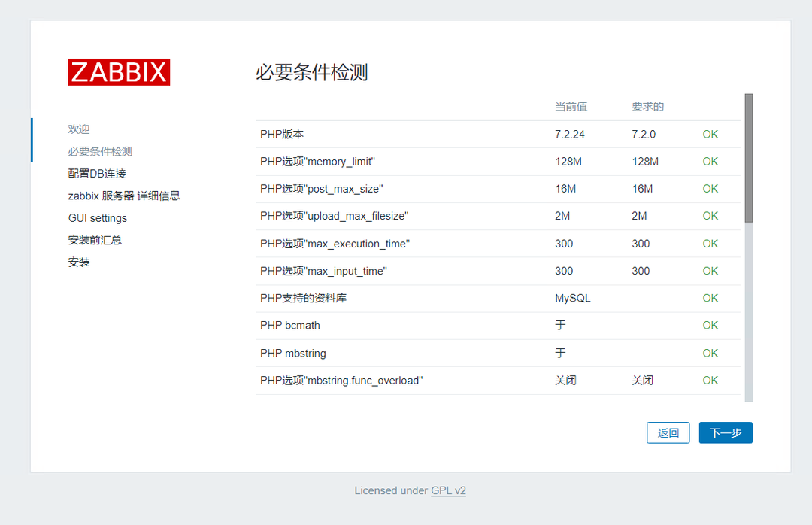Click the ZABBIX logo

click(119, 72)
